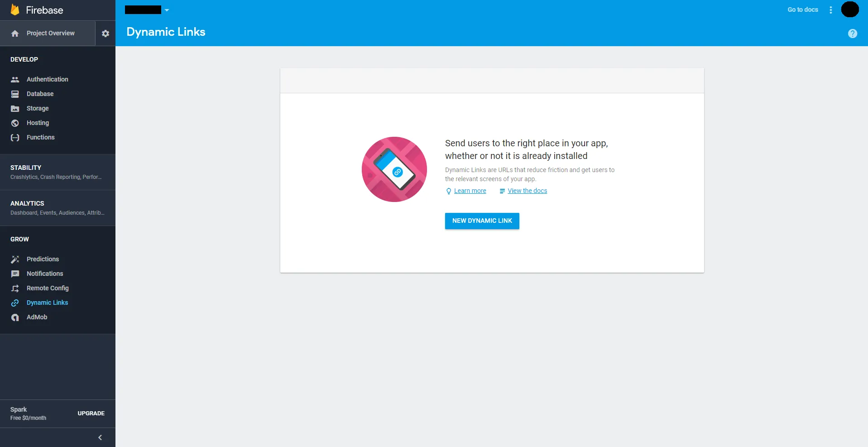This screenshot has height=447, width=868.
Task: Open the View the docs link
Action: [x=528, y=191]
